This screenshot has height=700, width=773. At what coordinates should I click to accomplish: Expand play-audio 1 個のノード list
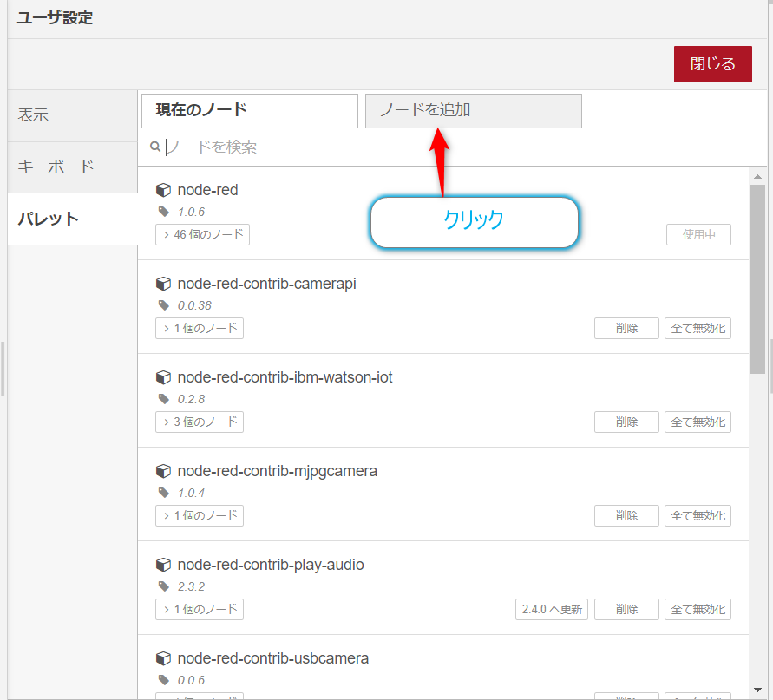tap(200, 609)
